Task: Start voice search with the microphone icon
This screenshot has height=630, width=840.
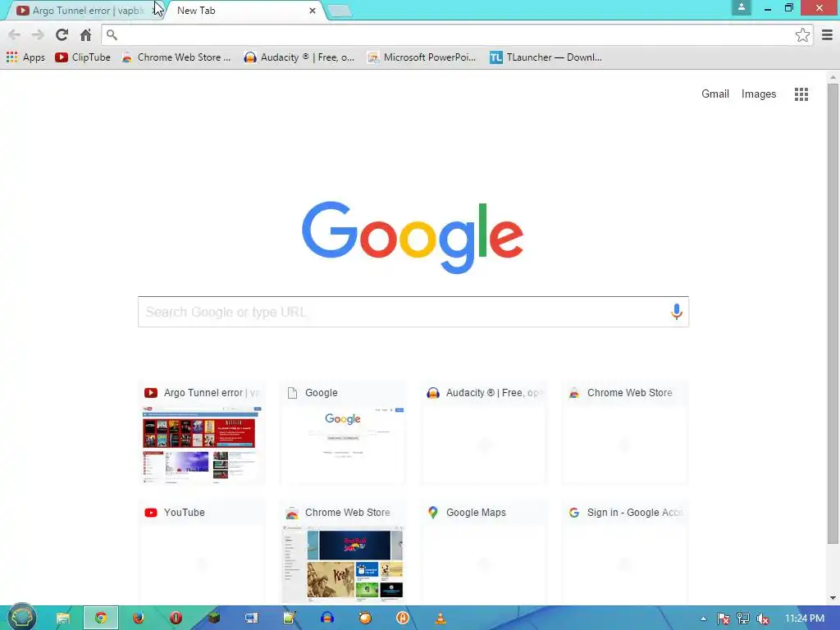Action: 676,311
